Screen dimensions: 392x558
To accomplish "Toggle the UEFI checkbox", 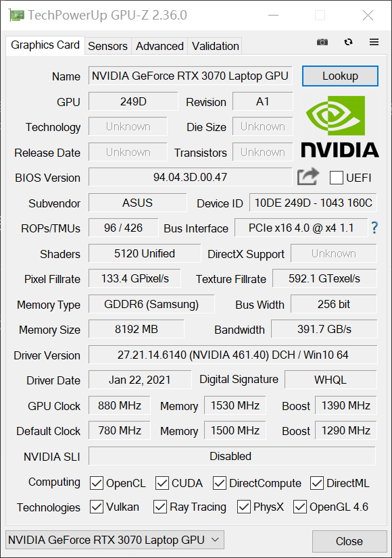I will pos(337,177).
